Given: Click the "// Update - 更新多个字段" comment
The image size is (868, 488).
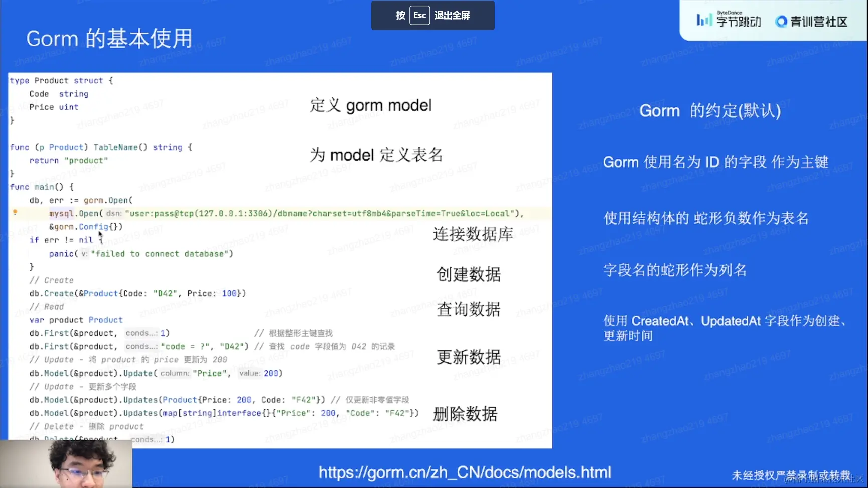Looking at the screenshot, I should tap(83, 387).
